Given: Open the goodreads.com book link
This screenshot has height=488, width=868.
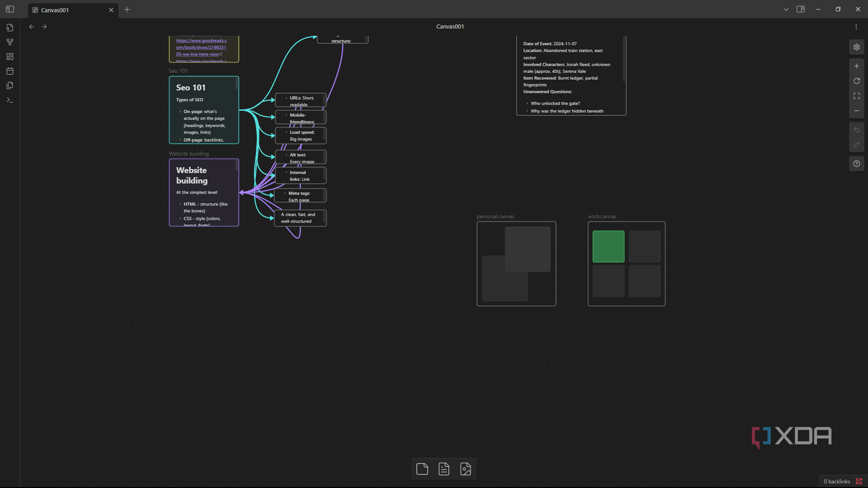Looking at the screenshot, I should [201, 47].
